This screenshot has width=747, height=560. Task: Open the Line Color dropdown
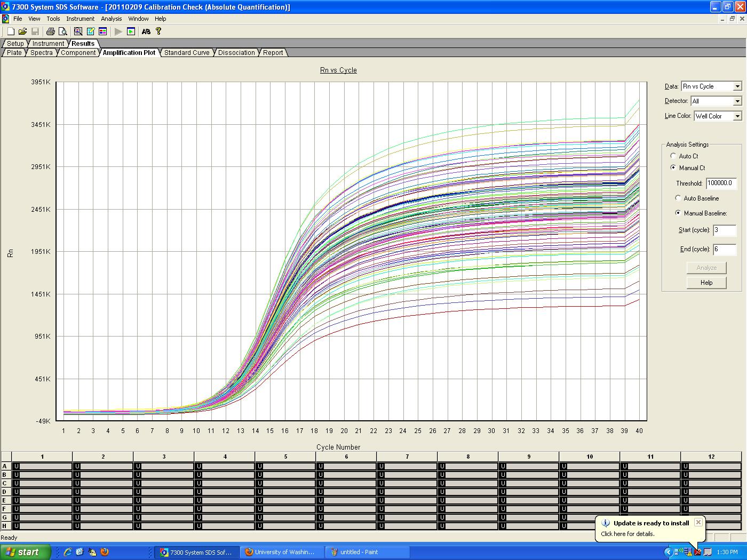(718, 116)
